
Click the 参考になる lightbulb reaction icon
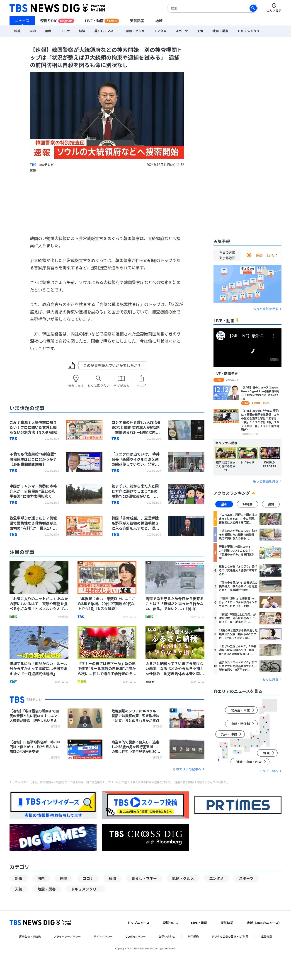(76, 378)
